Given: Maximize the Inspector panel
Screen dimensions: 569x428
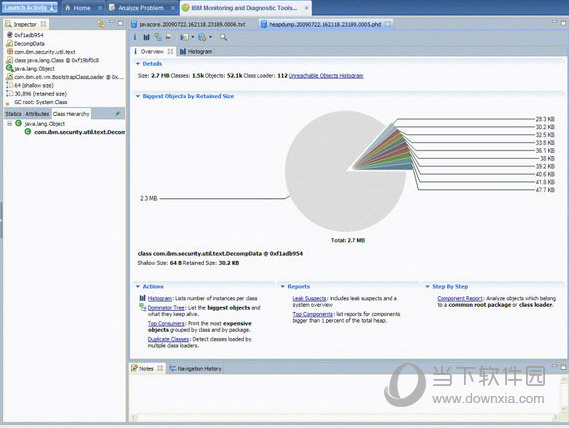Looking at the screenshot, I should click(120, 23).
